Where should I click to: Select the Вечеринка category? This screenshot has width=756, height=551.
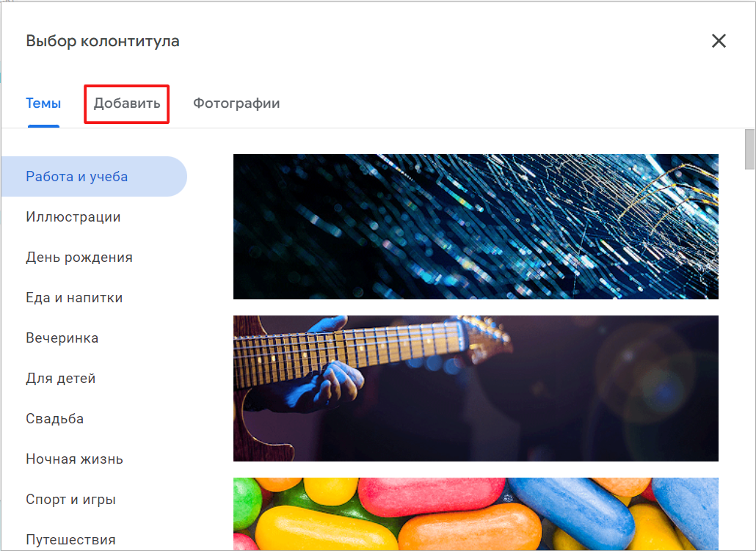(62, 337)
